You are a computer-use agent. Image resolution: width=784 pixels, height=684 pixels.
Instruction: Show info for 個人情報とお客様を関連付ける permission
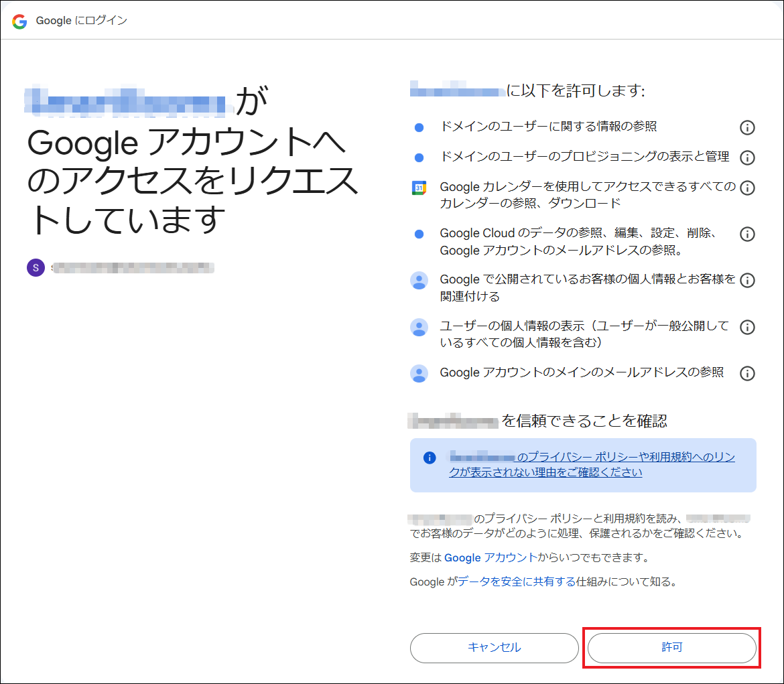click(x=747, y=280)
